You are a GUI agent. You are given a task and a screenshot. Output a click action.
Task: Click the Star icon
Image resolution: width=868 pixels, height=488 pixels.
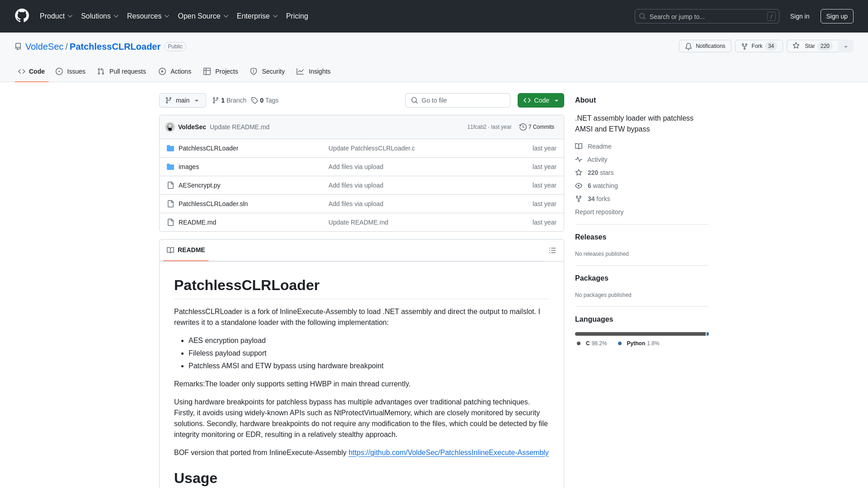click(x=796, y=46)
